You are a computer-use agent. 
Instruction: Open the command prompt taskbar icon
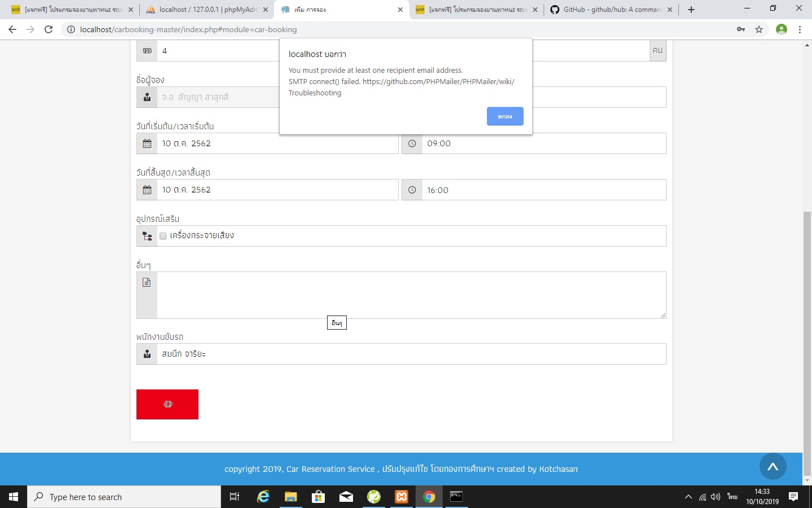point(457,497)
